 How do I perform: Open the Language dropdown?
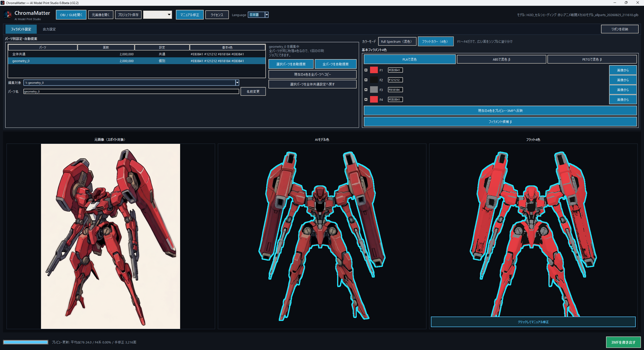[267, 15]
